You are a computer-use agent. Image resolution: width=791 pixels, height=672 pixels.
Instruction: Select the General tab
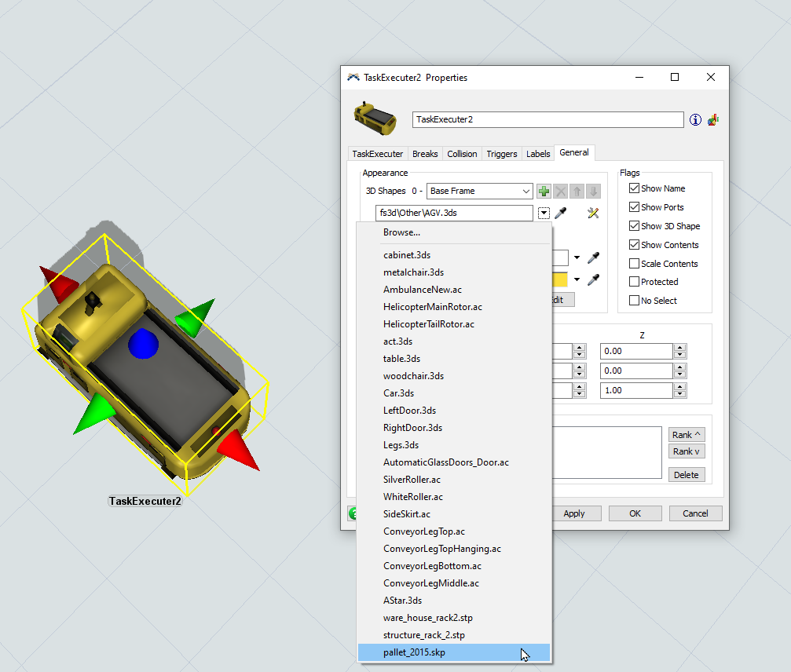click(574, 153)
